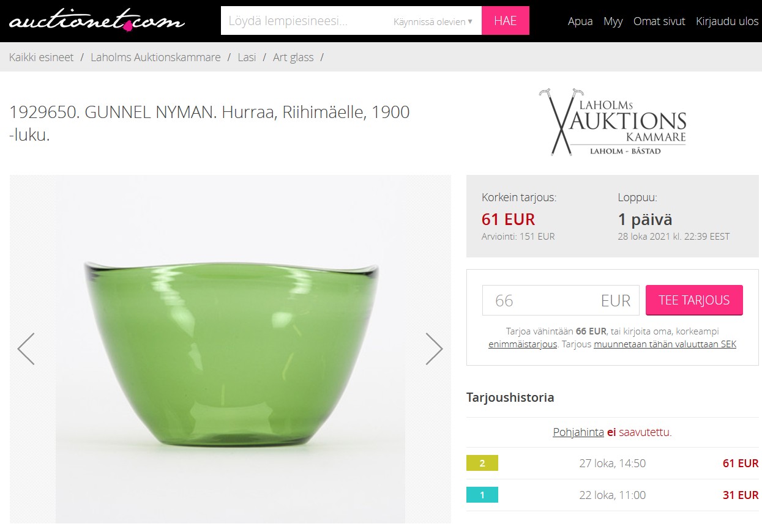Click the teal bidder 1 badge

pos(482,495)
